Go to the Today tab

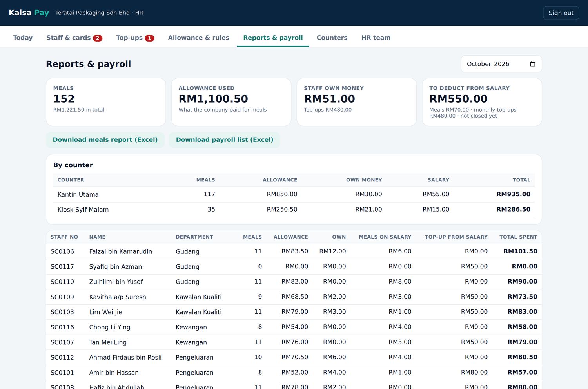click(x=23, y=38)
